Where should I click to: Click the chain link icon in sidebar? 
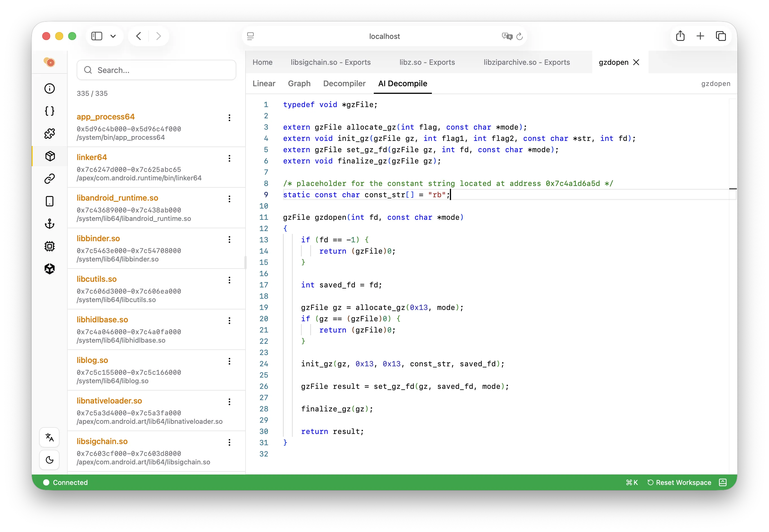[49, 179]
